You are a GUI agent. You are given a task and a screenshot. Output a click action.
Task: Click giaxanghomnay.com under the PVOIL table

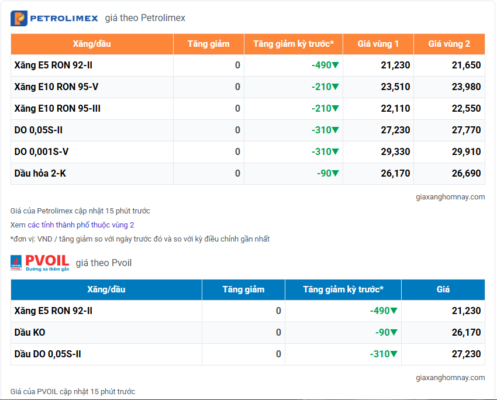pos(450,378)
